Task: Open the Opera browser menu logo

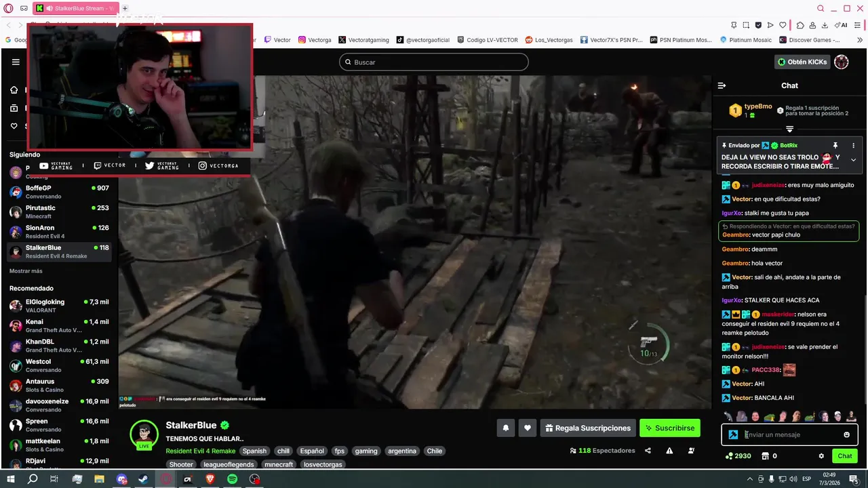Action: coord(8,8)
